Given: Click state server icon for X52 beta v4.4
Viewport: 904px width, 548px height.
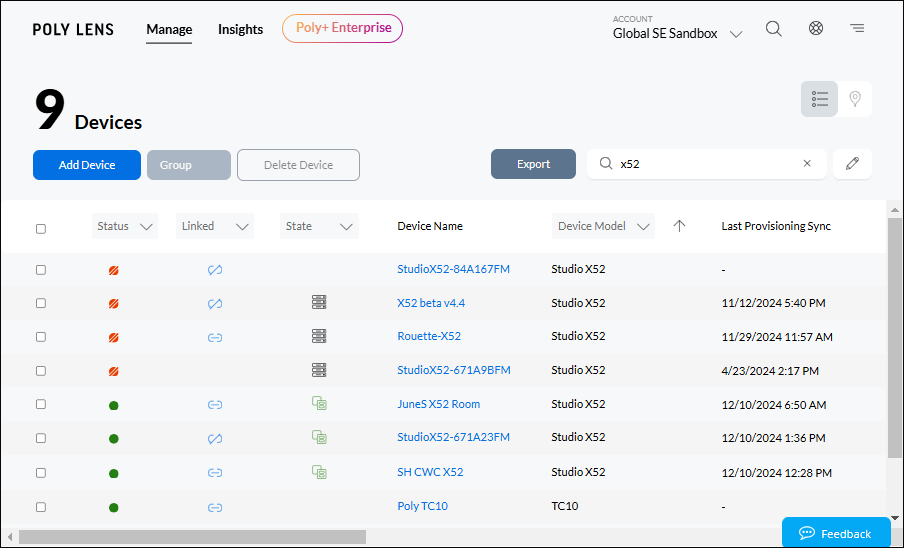Looking at the screenshot, I should point(319,302).
